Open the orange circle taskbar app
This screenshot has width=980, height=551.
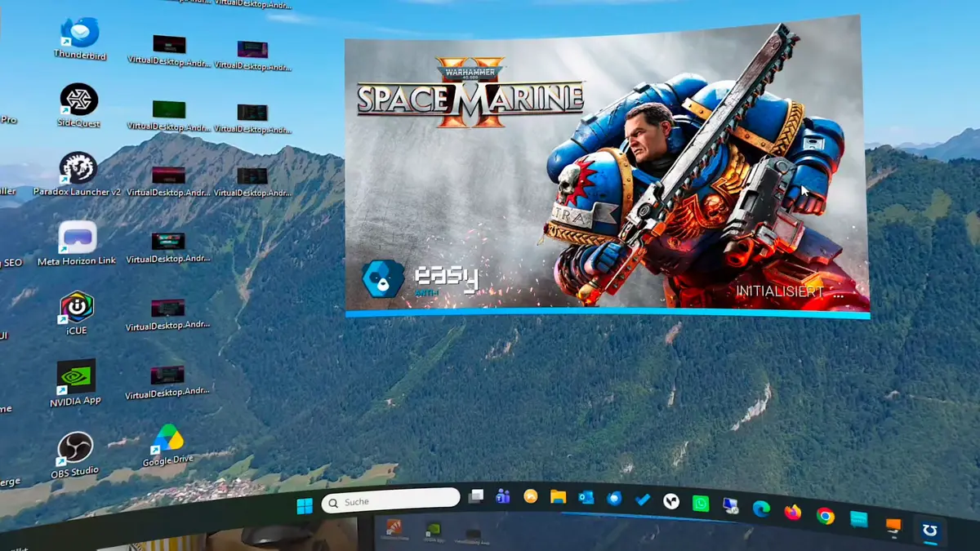point(531,495)
